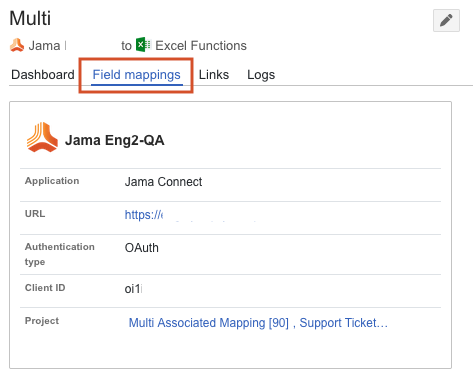Click the large Jama logo in the card
The width and height of the screenshot is (473, 379).
[x=42, y=137]
